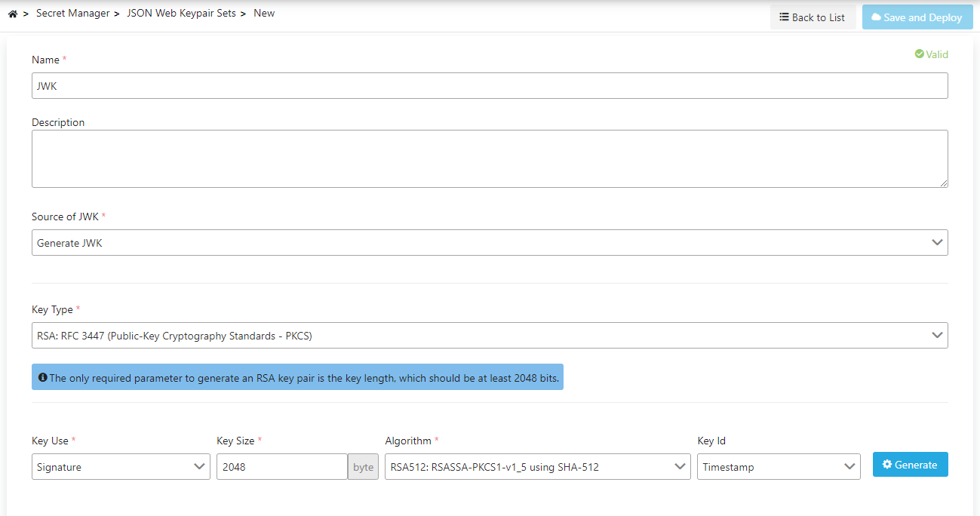Screen dimensions: 980x516
Task: Click the green Valid checkmark icon
Action: (x=919, y=54)
